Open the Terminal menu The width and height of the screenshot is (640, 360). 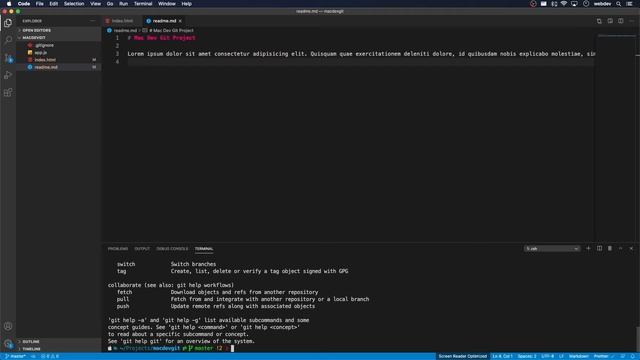(143, 4)
